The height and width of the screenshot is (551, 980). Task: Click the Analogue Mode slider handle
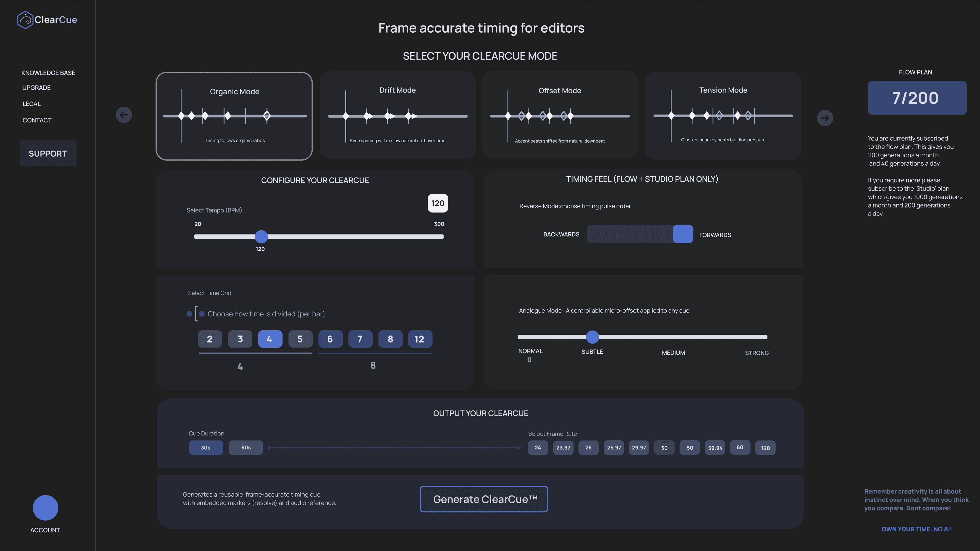[592, 337]
